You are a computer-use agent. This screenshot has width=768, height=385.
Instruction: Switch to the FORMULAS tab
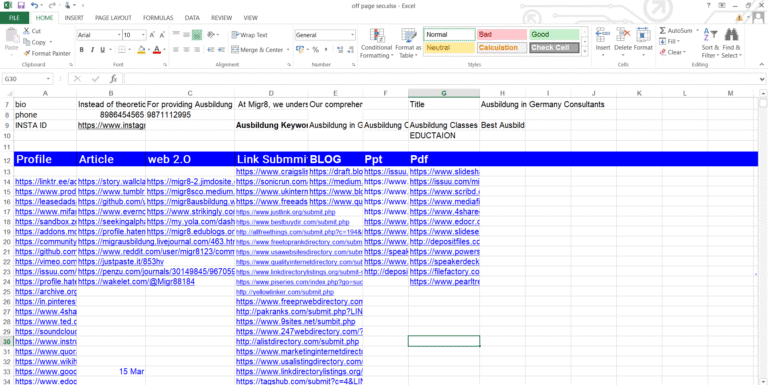tap(158, 18)
